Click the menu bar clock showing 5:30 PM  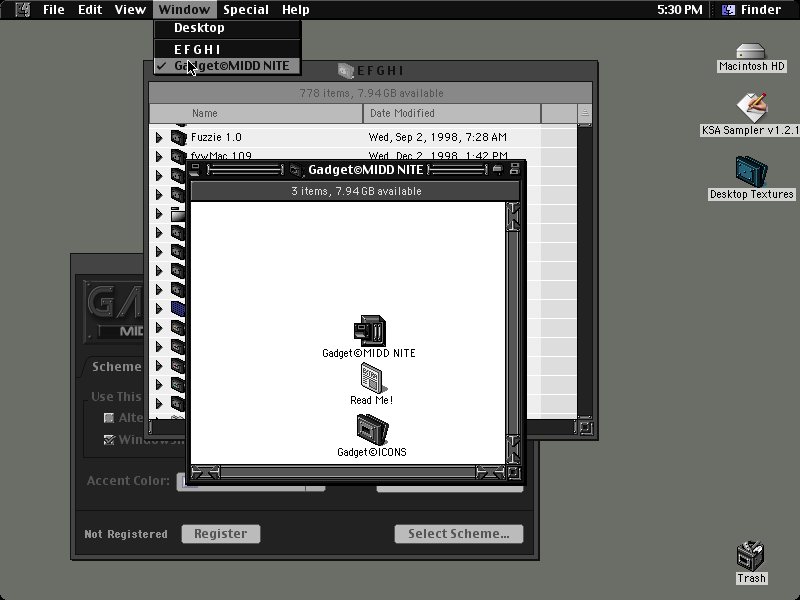point(680,10)
